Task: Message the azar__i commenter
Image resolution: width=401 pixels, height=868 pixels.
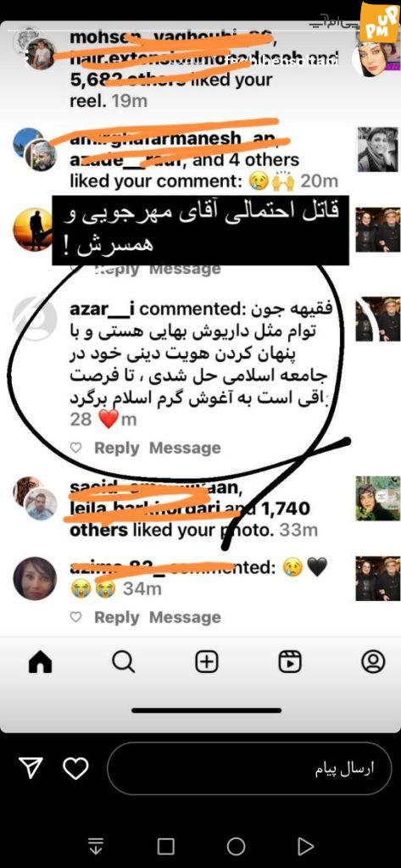Action: (x=185, y=448)
